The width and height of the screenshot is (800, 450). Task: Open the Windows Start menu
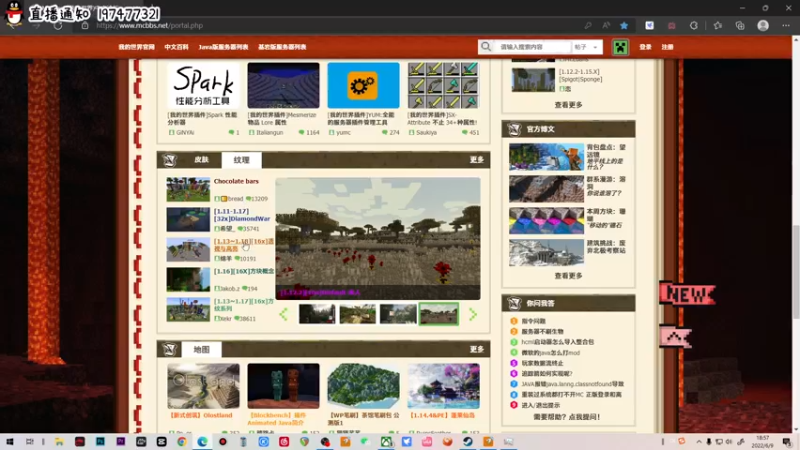click(x=10, y=442)
